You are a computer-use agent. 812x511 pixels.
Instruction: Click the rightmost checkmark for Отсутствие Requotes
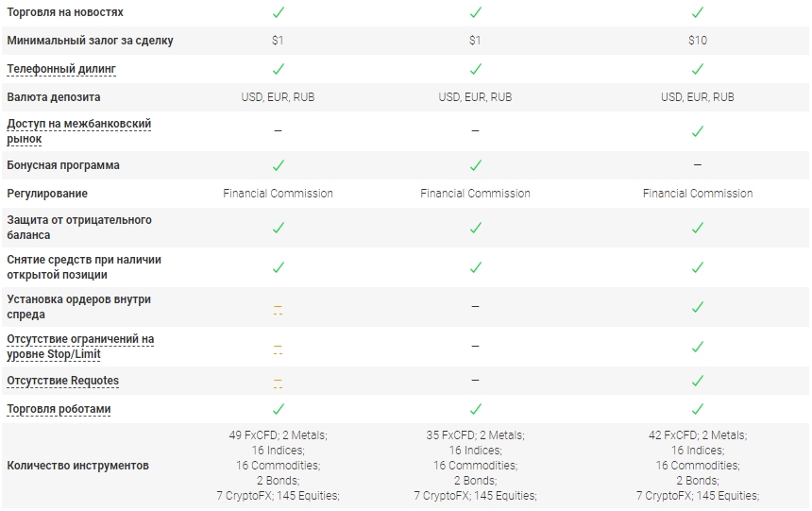click(698, 381)
